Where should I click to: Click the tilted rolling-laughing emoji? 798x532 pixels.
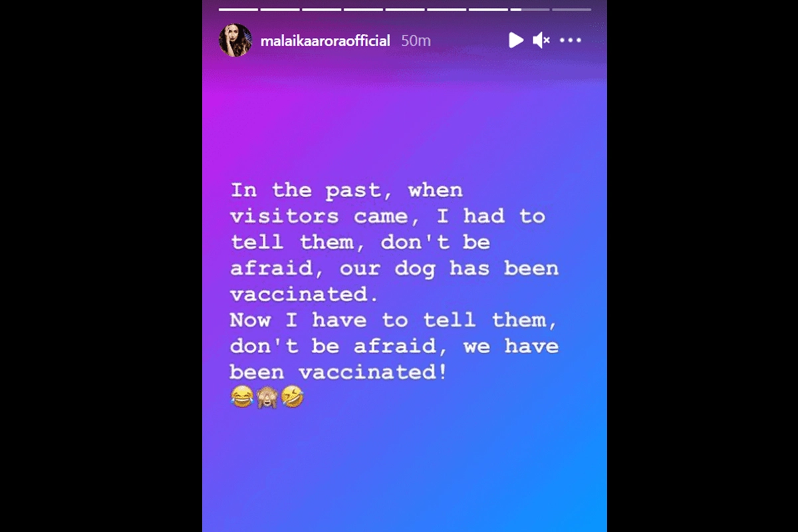tap(293, 397)
